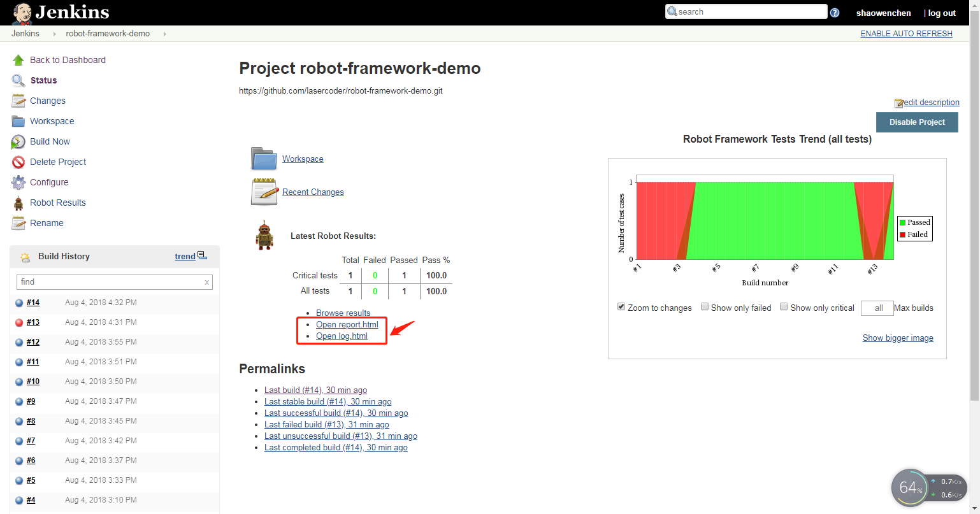Viewport: 980px width, 514px height.
Task: Click the Build History find field
Action: click(x=115, y=282)
